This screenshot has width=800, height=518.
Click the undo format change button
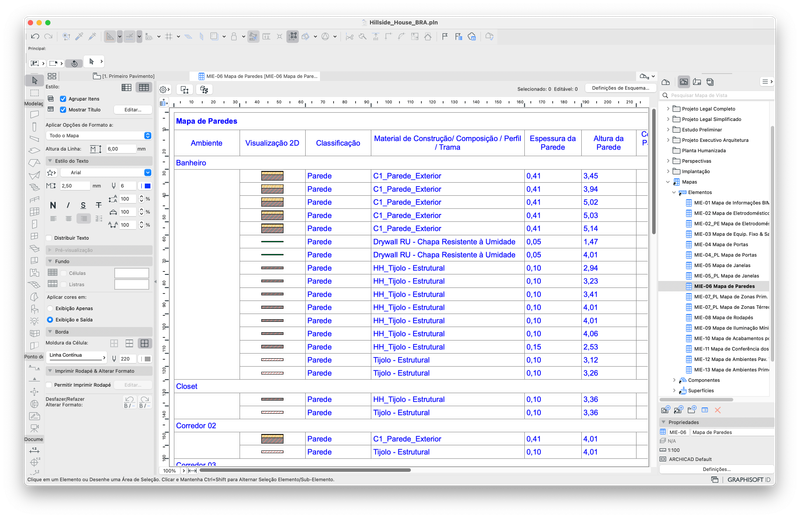coord(130,402)
